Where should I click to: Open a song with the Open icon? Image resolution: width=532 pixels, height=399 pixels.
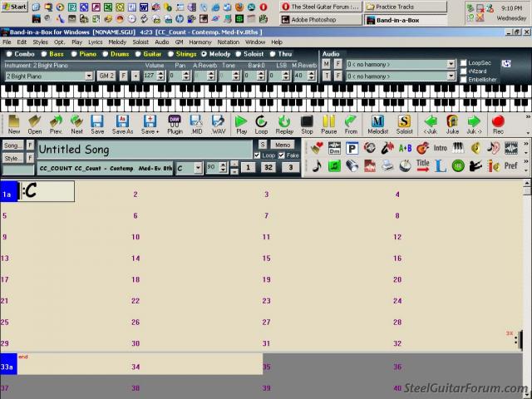[x=35, y=125]
